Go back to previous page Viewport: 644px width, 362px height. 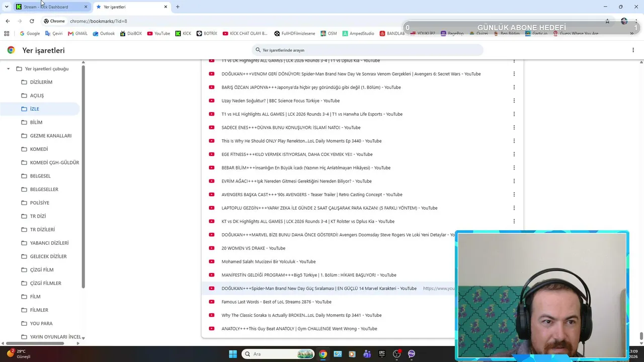pyautogui.click(x=8, y=21)
